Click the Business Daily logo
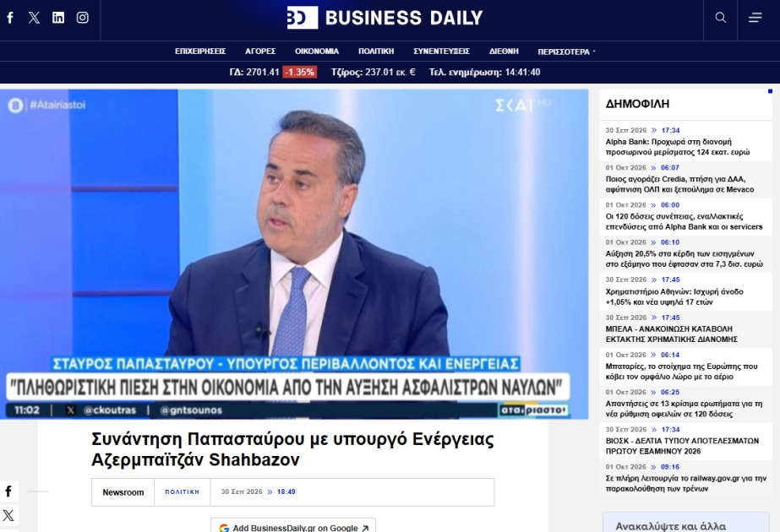The width and height of the screenshot is (780, 532). [x=385, y=18]
